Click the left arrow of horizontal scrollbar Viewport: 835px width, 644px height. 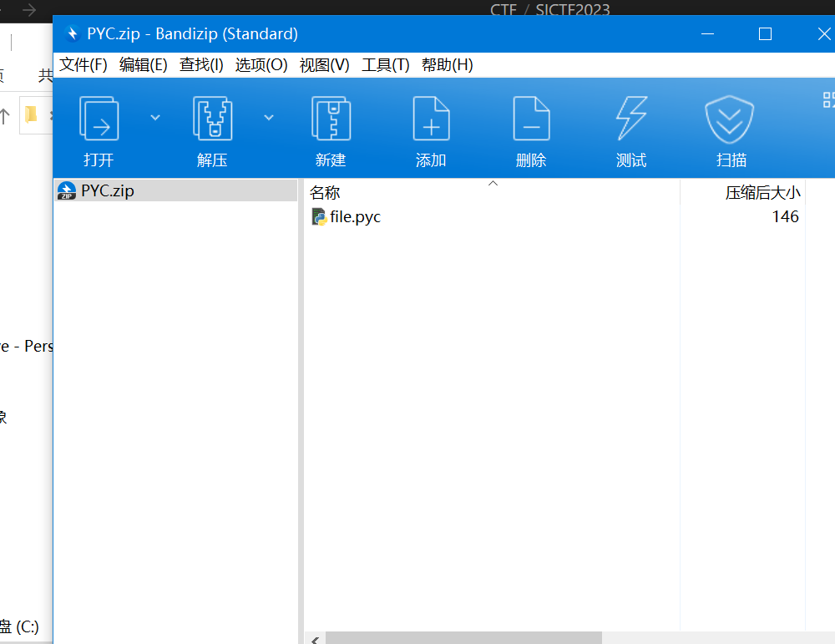(x=316, y=639)
